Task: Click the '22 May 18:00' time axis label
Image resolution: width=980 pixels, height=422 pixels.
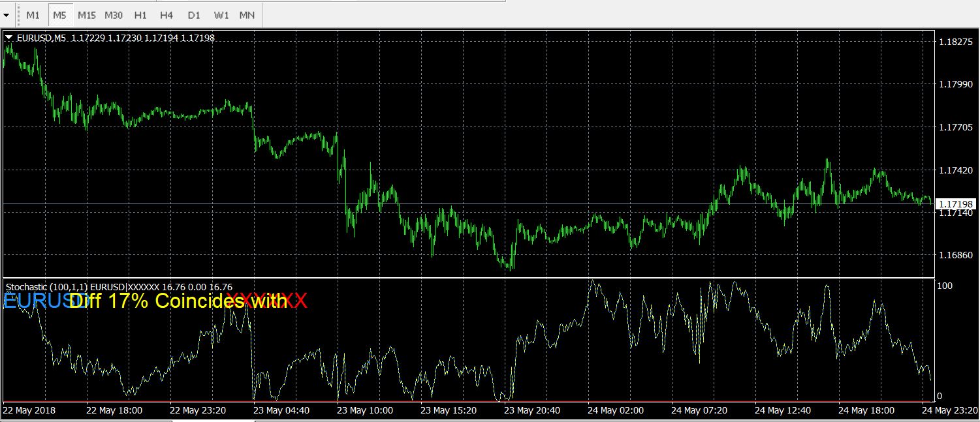Action: click(x=114, y=410)
